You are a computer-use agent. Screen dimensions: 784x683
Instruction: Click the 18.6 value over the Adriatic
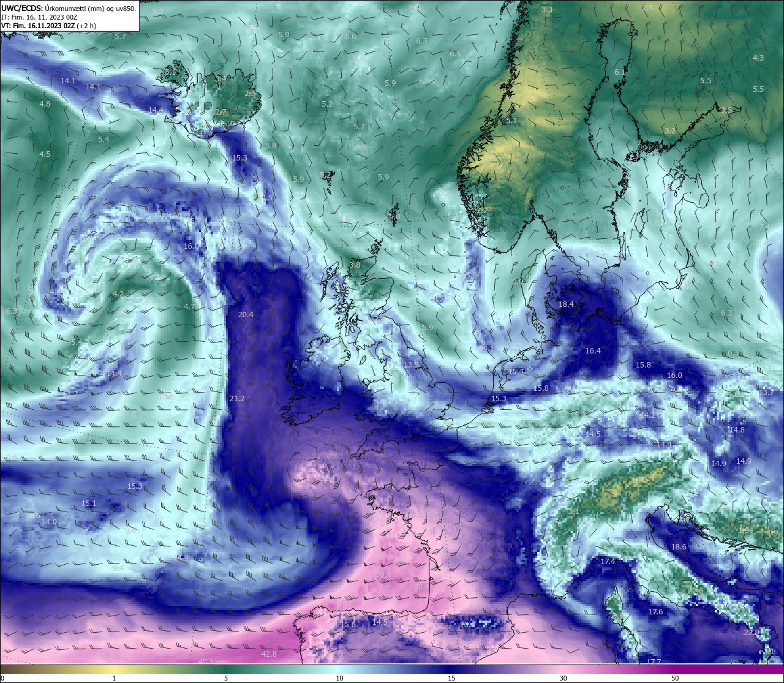coord(679,547)
